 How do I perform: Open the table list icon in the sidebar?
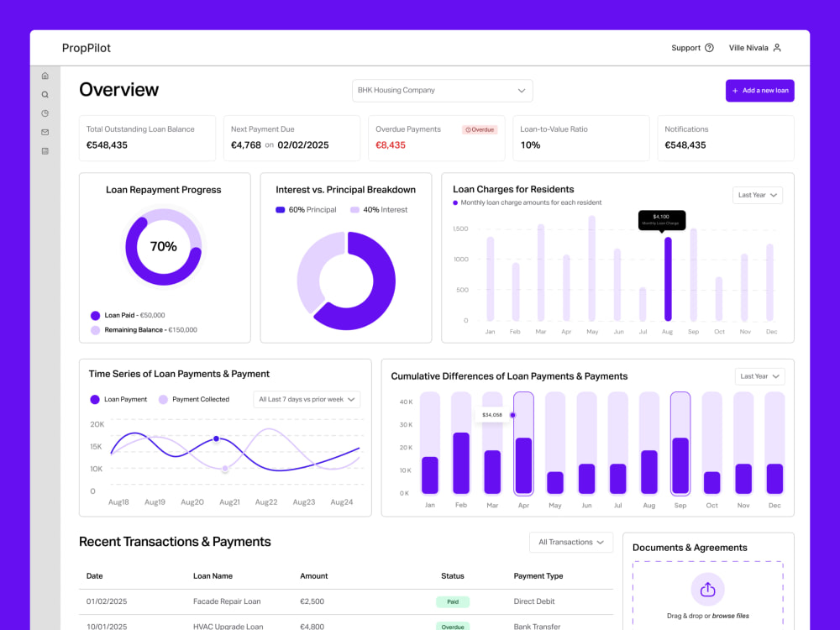pos(45,151)
